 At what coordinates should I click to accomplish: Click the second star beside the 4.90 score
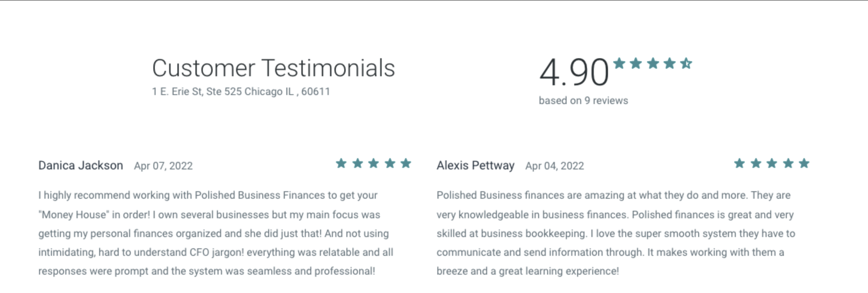click(636, 63)
